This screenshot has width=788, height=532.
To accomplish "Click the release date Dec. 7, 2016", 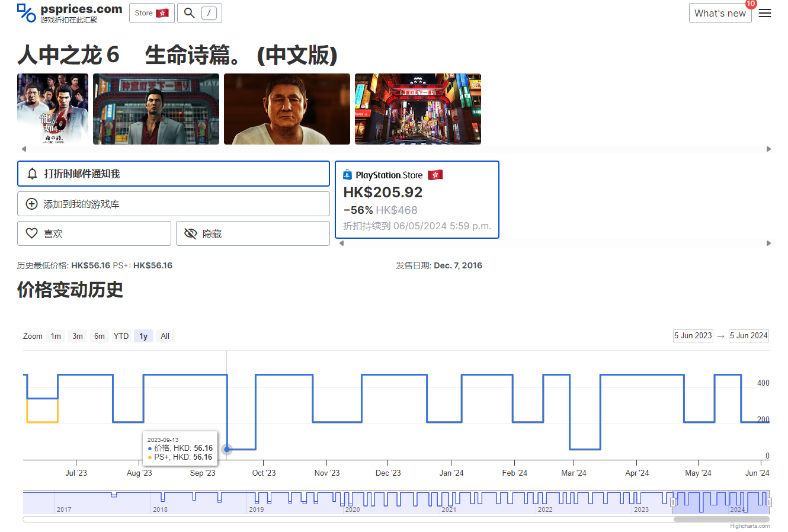I will coord(458,265).
